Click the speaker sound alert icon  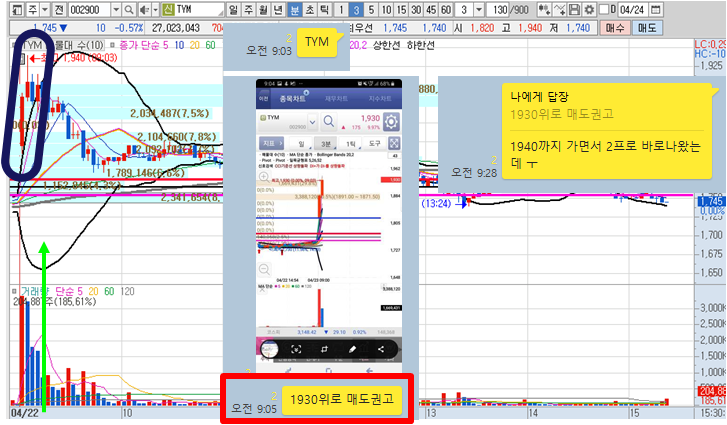tap(145, 9)
